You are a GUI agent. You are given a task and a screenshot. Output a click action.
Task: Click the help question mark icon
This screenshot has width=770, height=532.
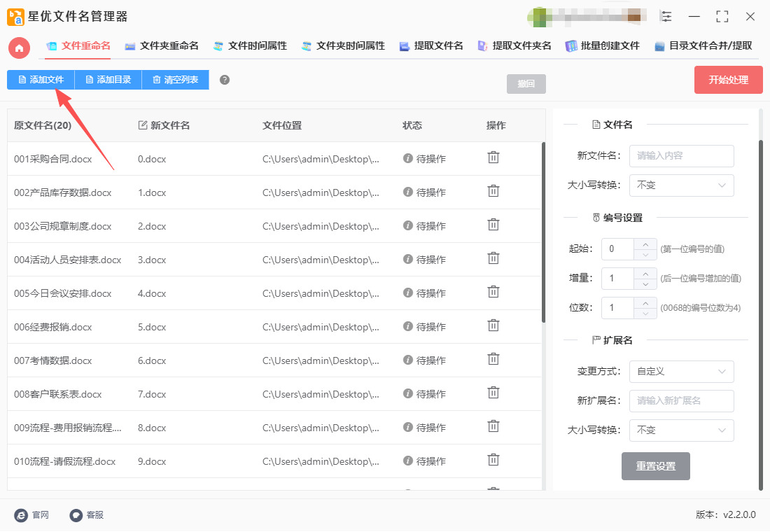[x=225, y=80]
